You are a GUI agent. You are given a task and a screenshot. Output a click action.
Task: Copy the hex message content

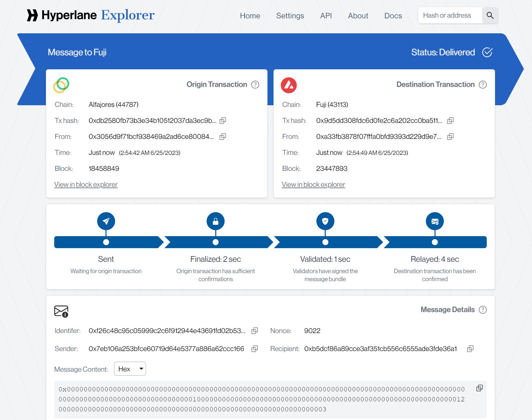click(x=479, y=388)
